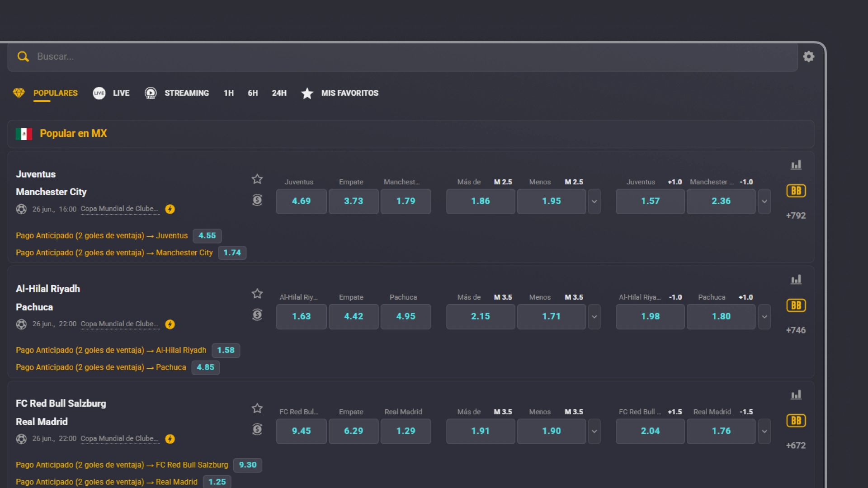868x488 pixels.
Task: Open +746 more markets for Al-Hilal match
Action: [796, 331]
